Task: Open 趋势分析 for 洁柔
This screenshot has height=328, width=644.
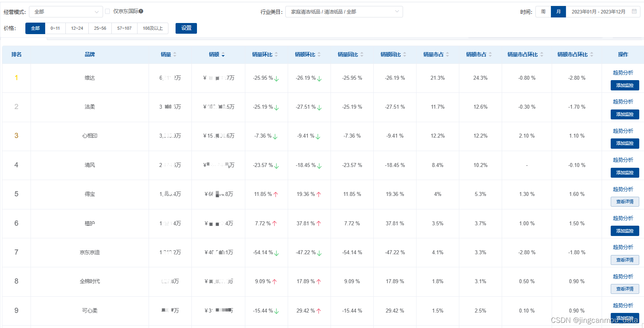Action: coord(623,102)
